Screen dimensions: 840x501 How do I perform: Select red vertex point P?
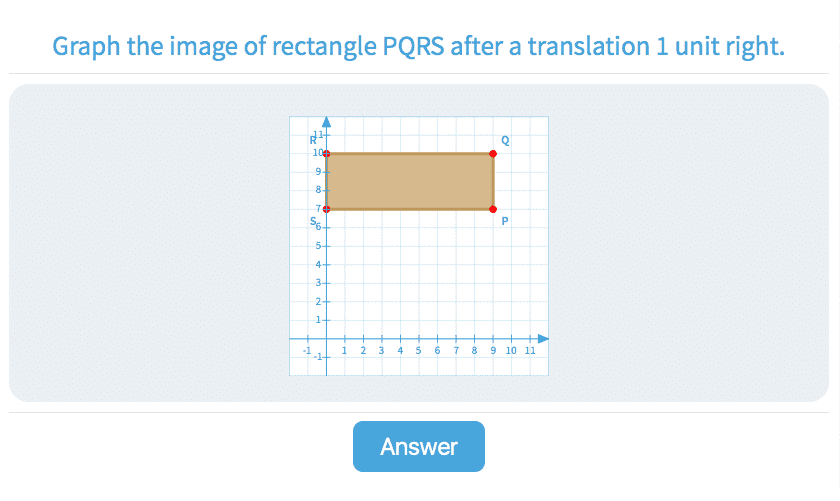click(x=493, y=209)
